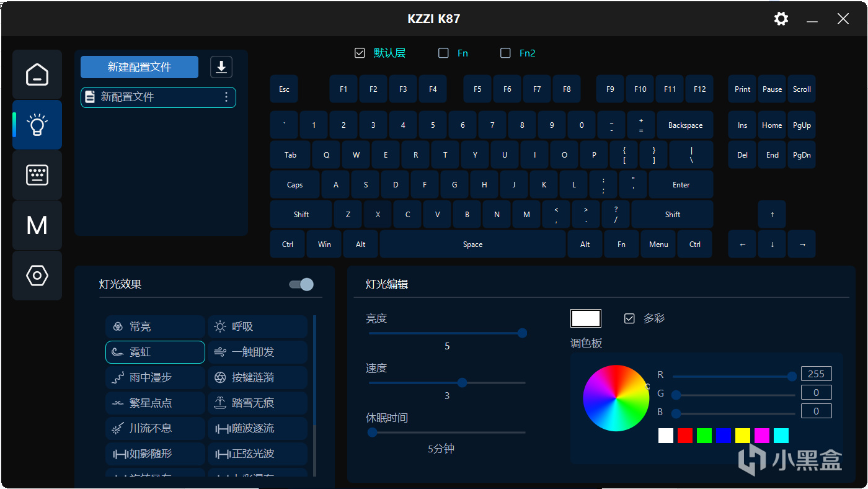This screenshot has height=489, width=868.
Task: Open the keyboard key mapping sidebar icon
Action: click(37, 175)
